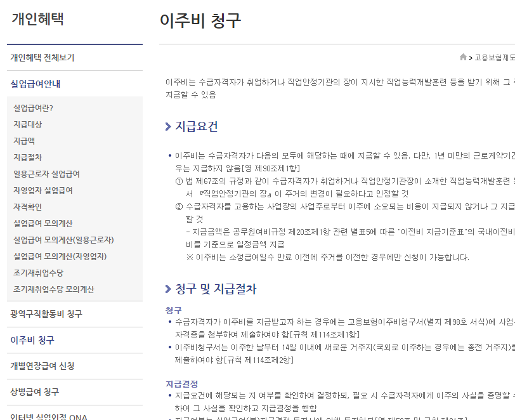Click the arrow icon beside 지급요건 heading
Image resolution: width=515 pixels, height=420 pixels.
[x=166, y=126]
